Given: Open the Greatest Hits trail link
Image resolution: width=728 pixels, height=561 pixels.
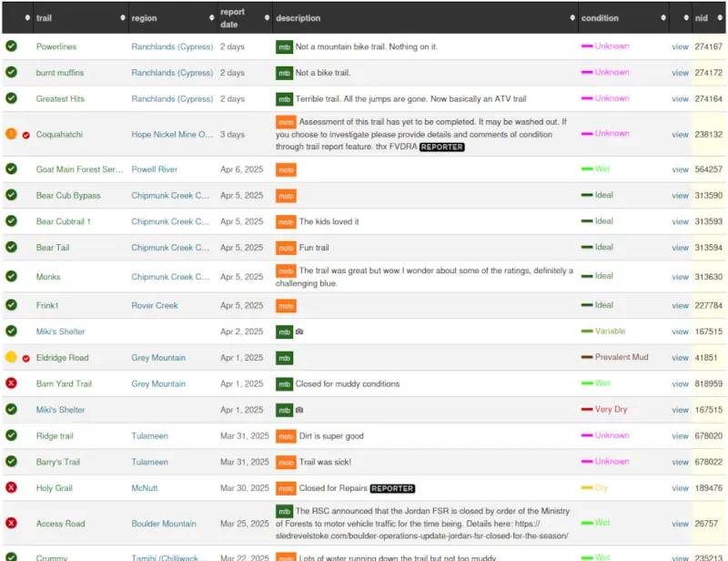Looking at the screenshot, I should click(61, 99).
